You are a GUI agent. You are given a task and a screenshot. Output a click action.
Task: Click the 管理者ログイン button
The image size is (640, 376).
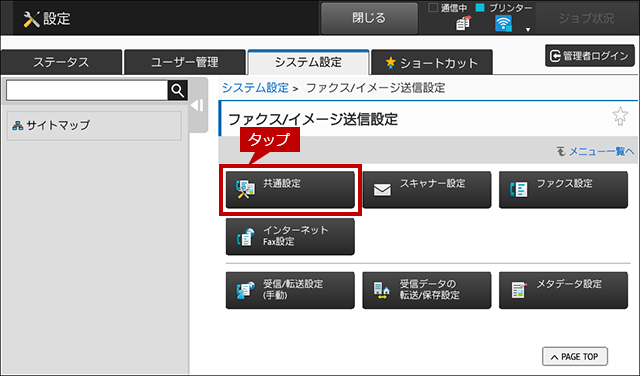point(590,56)
